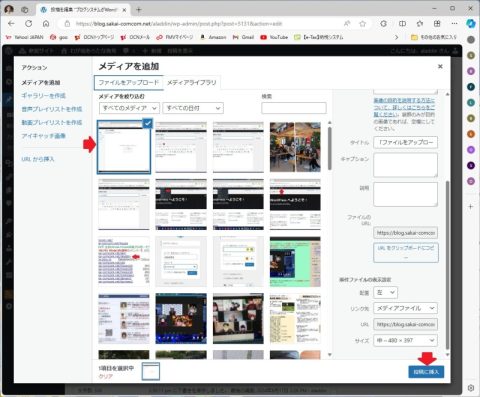Click the favorites star in address bar
The height and width of the screenshot is (397, 480).
click(363, 24)
